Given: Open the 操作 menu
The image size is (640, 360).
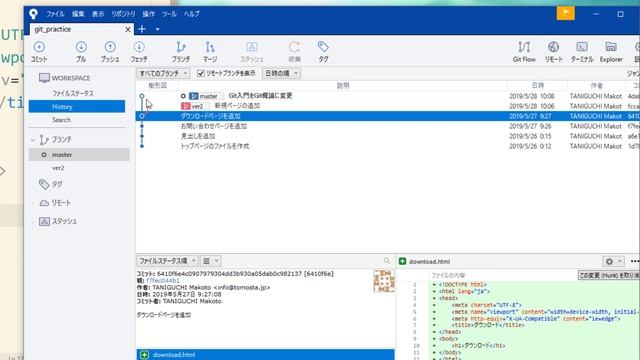Looking at the screenshot, I should 148,14.
